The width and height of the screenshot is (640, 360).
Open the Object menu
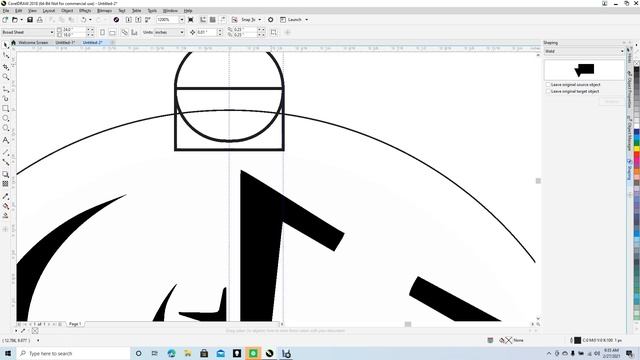click(x=67, y=11)
